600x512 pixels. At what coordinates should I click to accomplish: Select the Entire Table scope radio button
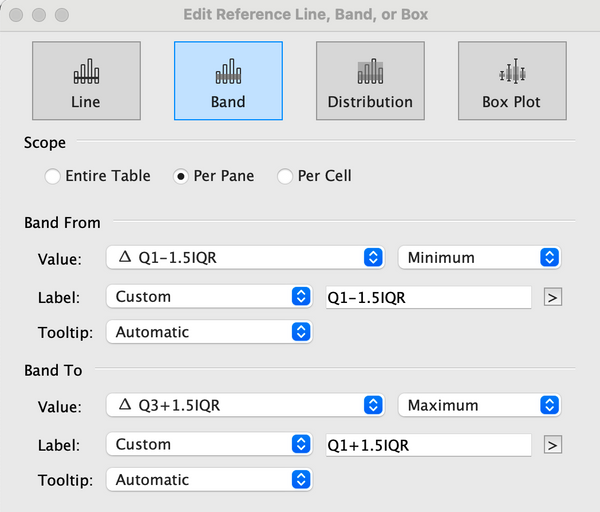tap(53, 177)
